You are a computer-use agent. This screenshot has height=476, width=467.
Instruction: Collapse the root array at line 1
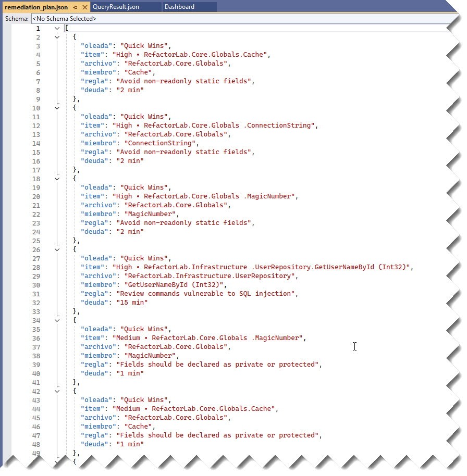(57, 28)
